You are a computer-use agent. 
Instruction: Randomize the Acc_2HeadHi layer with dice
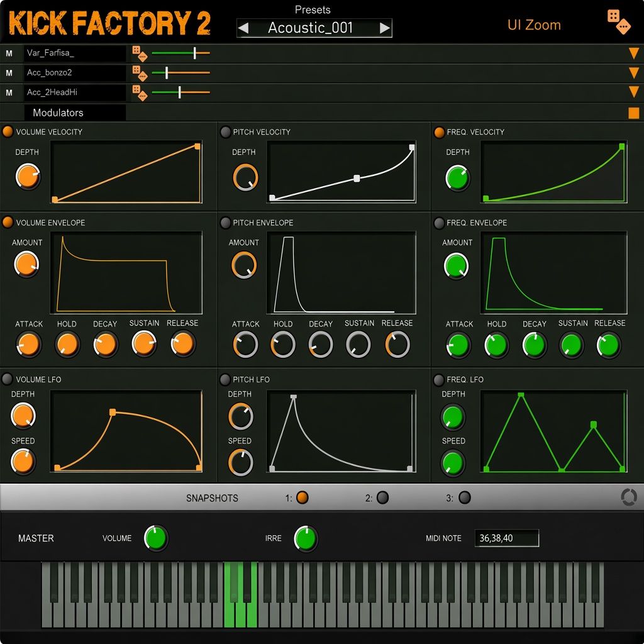coord(140,93)
